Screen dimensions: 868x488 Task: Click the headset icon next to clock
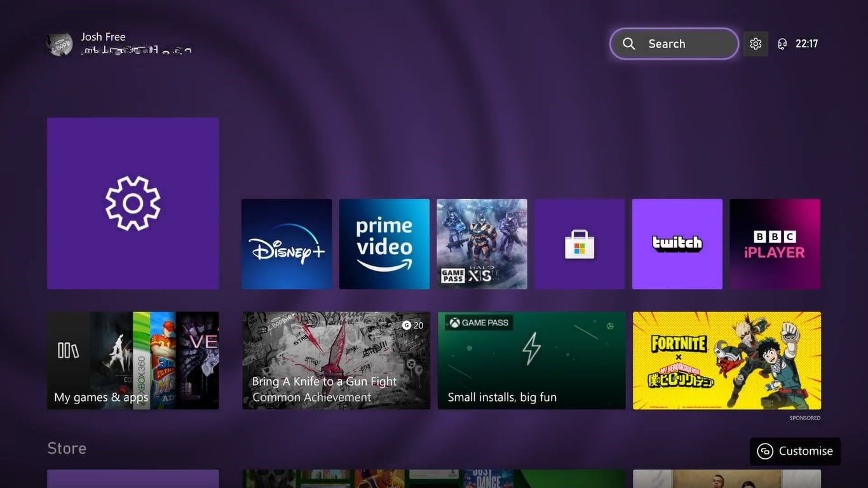(x=782, y=44)
